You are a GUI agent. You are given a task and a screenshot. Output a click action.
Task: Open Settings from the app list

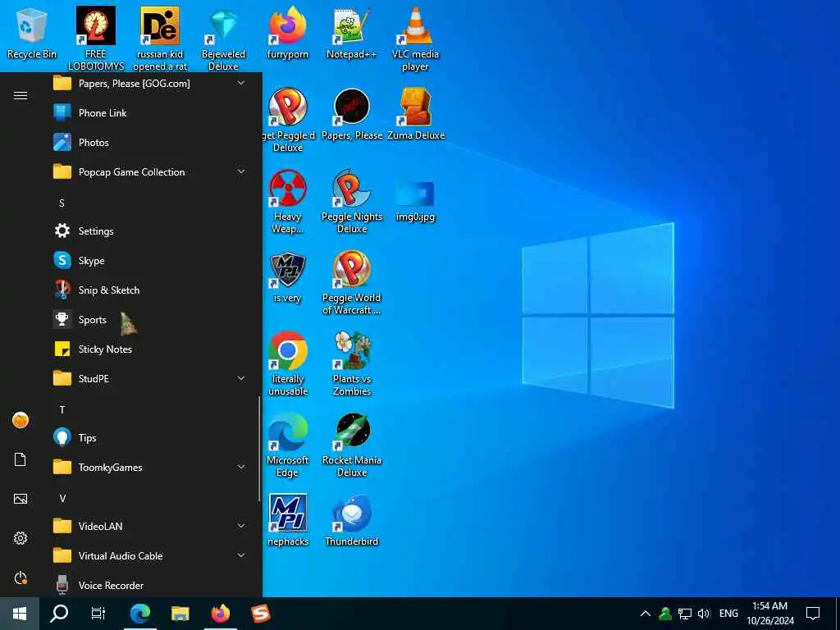(149, 231)
